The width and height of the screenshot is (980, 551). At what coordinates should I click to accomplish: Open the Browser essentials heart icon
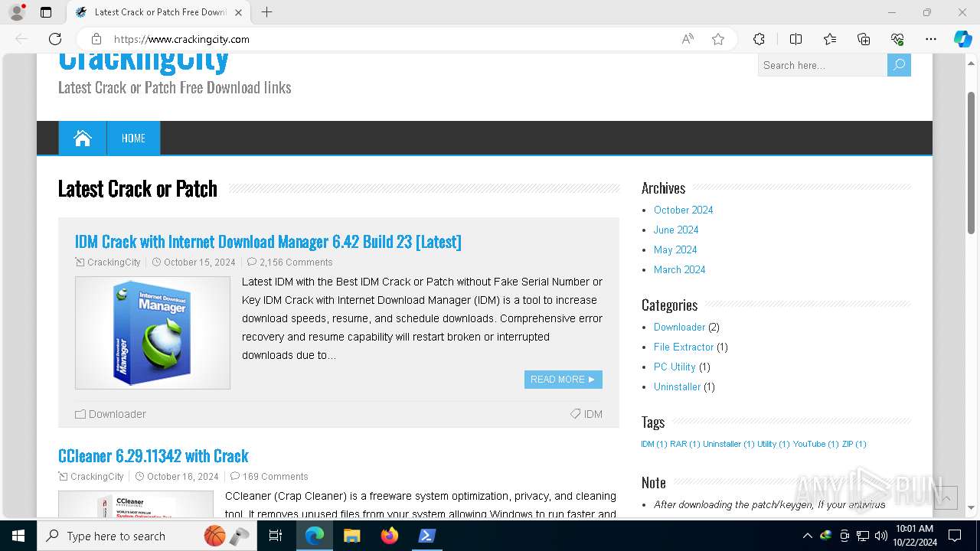(897, 39)
